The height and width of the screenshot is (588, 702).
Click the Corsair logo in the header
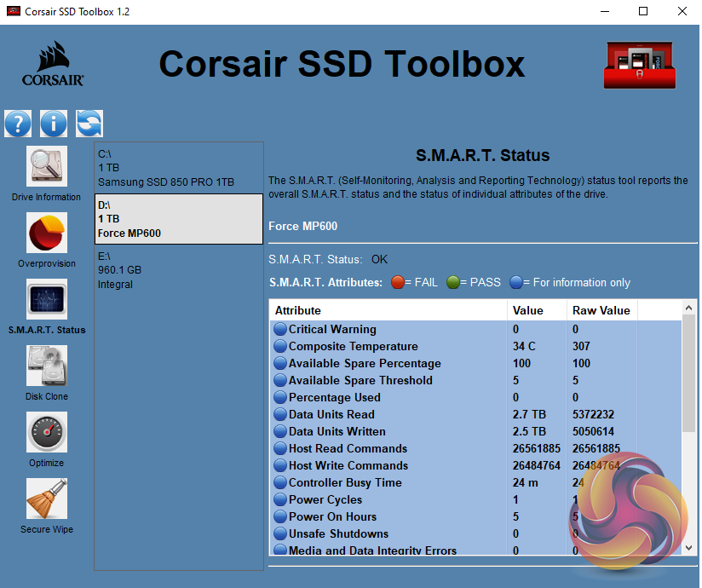[x=51, y=66]
